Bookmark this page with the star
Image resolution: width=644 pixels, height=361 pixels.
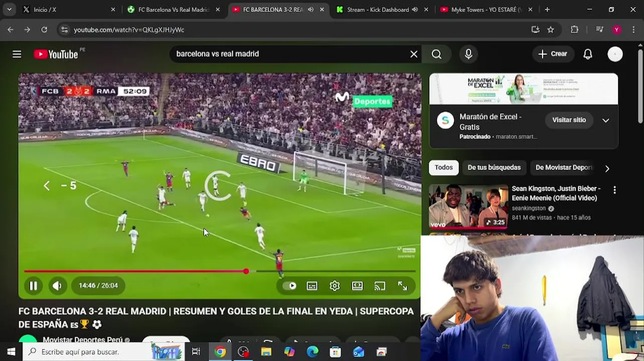click(x=551, y=30)
